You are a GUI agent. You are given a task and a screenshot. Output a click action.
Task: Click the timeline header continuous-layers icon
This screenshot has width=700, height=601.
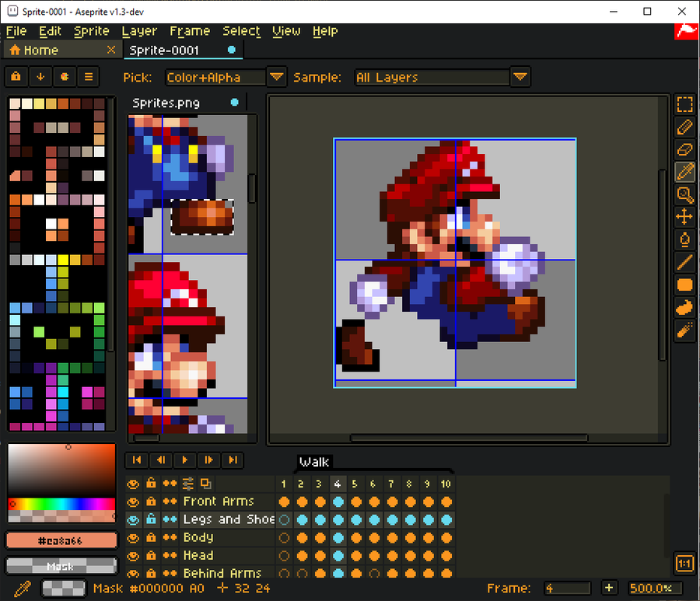(170, 484)
